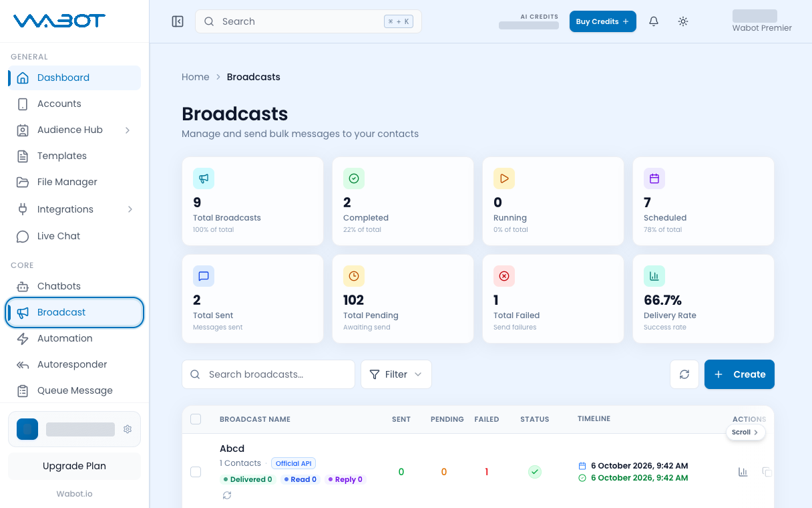Viewport: 812px width, 508px height.
Task: Click the search magnifier in top bar
Action: [x=209, y=21]
